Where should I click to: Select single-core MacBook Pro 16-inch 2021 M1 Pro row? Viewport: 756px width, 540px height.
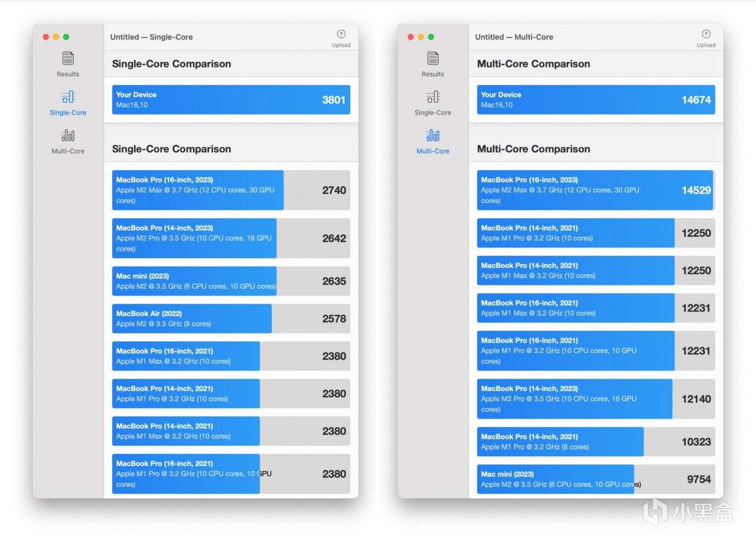231,474
